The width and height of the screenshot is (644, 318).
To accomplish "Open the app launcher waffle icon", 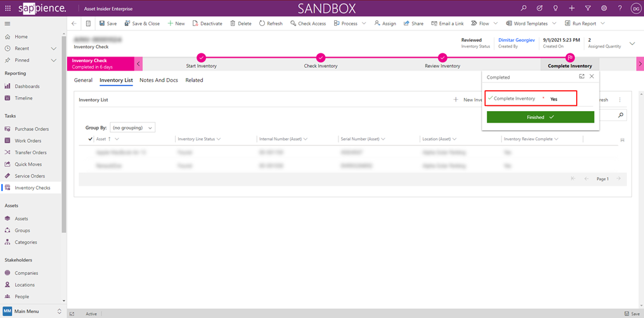I will (x=7, y=8).
